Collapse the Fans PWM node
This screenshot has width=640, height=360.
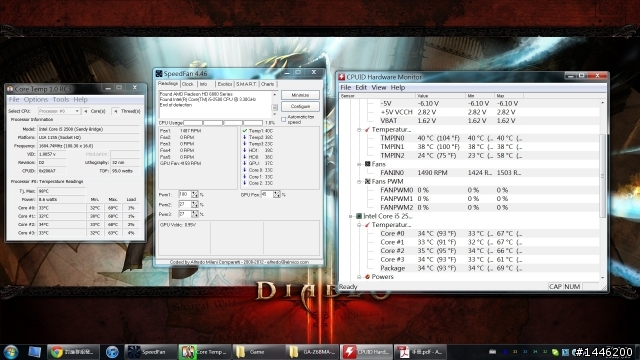tap(359, 181)
